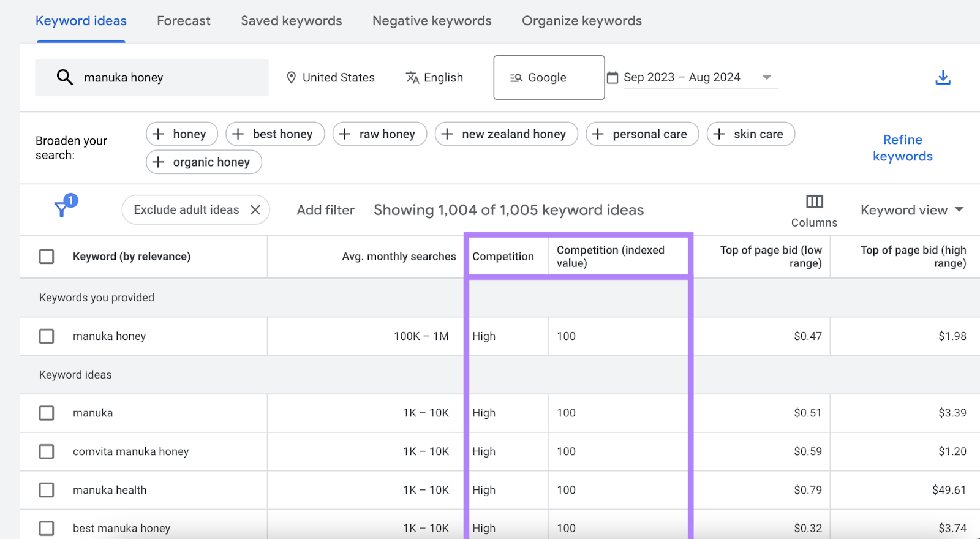Sort by Keyword (by relevance) header
980x539 pixels.
132,257
